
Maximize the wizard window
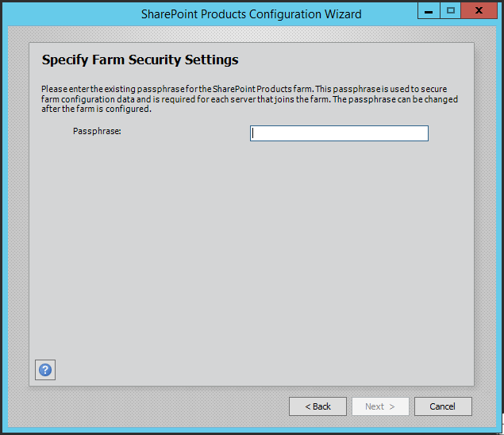450,11
